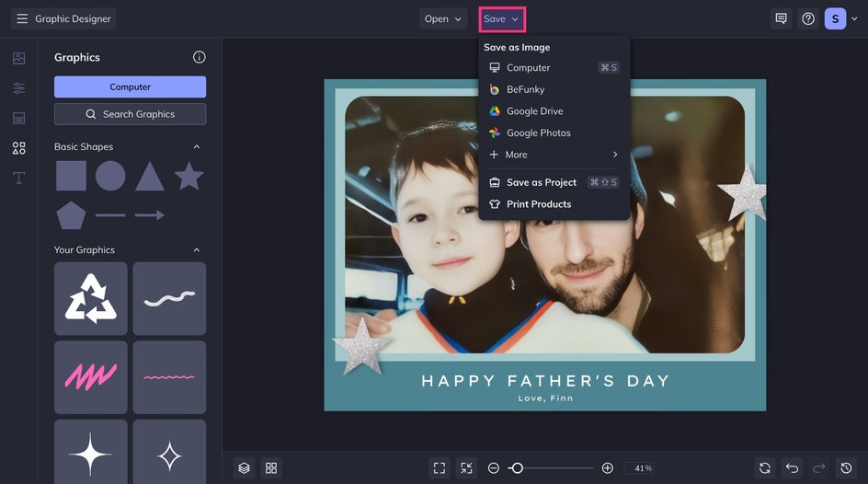Click the undo arrow icon
This screenshot has height=484, width=868.
click(793, 468)
